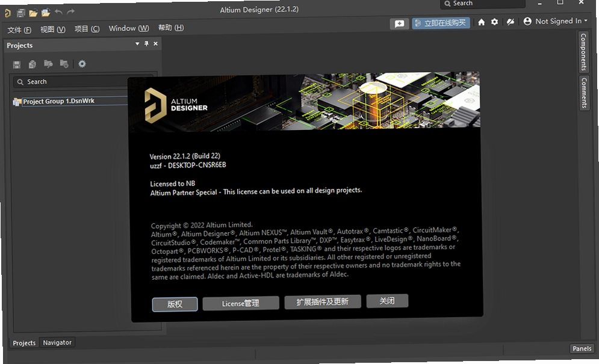Screen dimensions: 599x364
Task: Click the copy documents icon in the Projects panel
Action: (33, 64)
